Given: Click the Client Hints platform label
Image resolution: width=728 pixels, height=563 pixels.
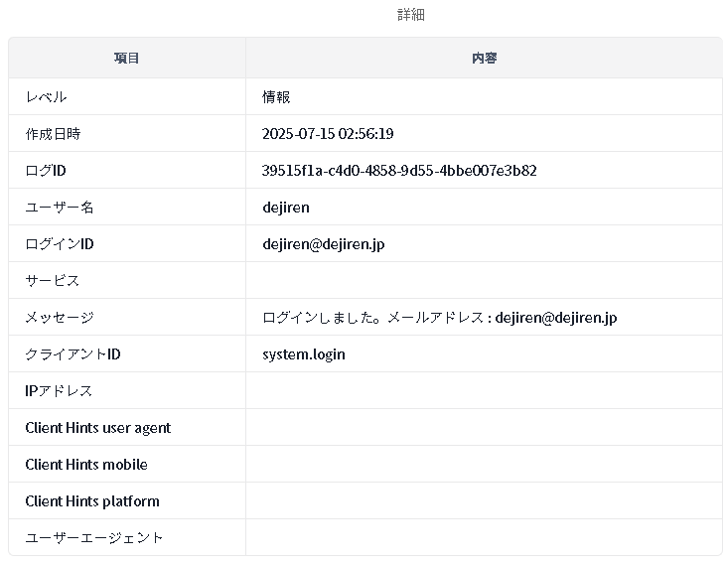Looking at the screenshot, I should [x=92, y=501].
